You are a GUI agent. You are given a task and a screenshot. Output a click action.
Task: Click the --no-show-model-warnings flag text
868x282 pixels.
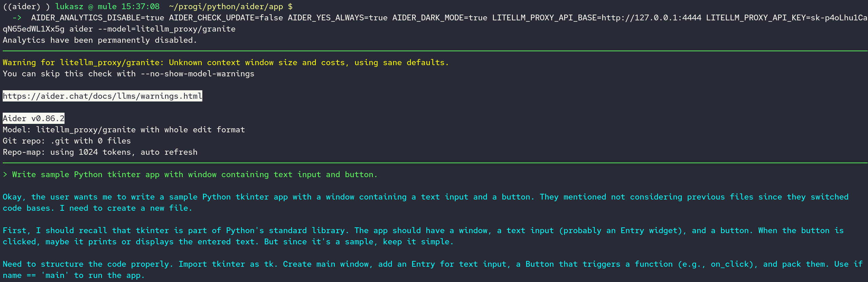coord(198,74)
